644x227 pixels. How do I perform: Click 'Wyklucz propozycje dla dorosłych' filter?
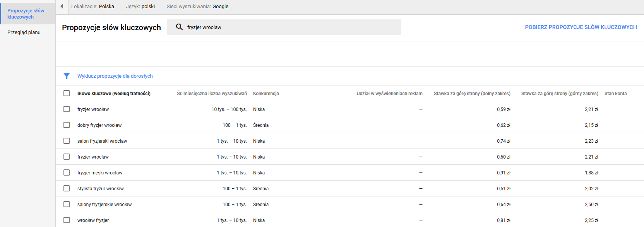pos(115,76)
